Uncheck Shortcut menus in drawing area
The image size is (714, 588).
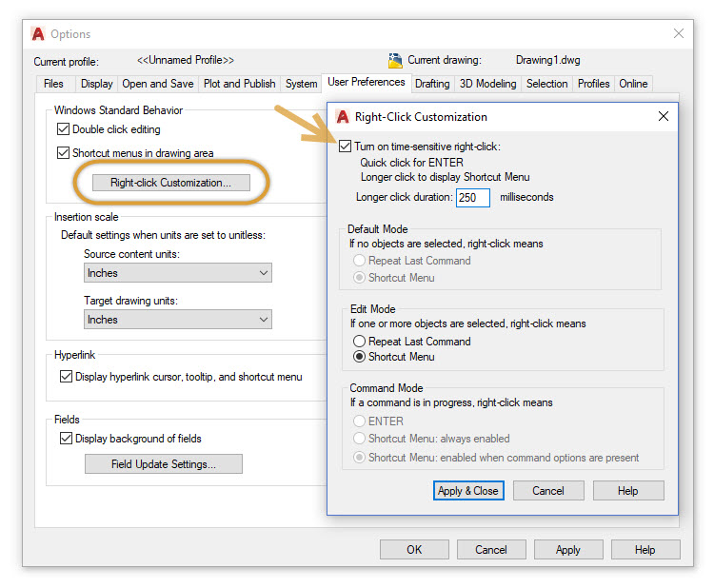[64, 153]
